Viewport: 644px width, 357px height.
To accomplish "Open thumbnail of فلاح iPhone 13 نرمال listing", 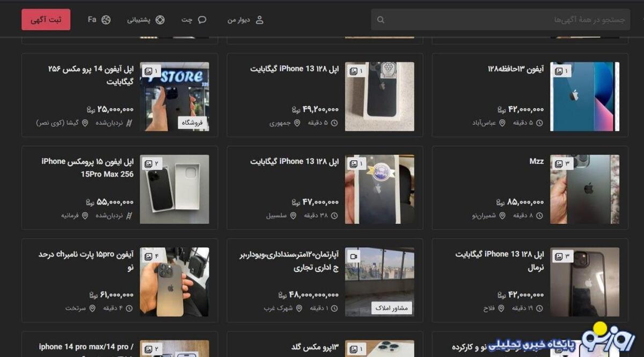I will [584, 282].
